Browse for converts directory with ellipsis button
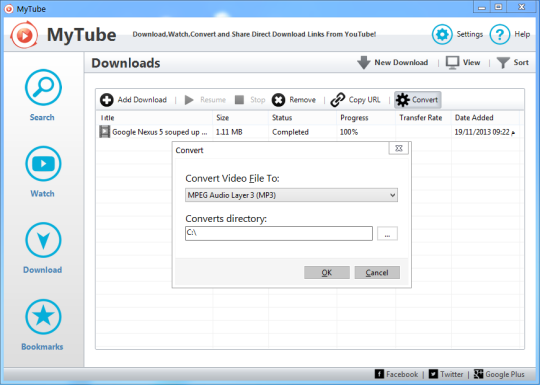 point(387,233)
